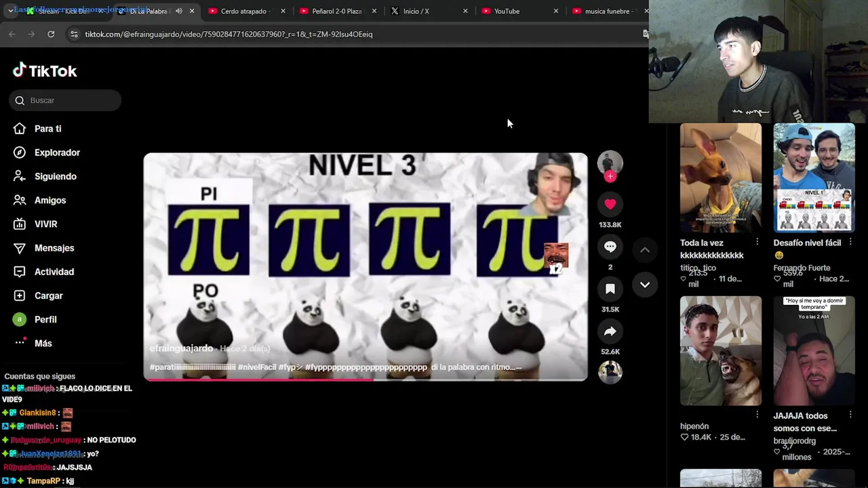The height and width of the screenshot is (488, 868).
Task: Open the creator avatar above the like button
Action: (610, 163)
